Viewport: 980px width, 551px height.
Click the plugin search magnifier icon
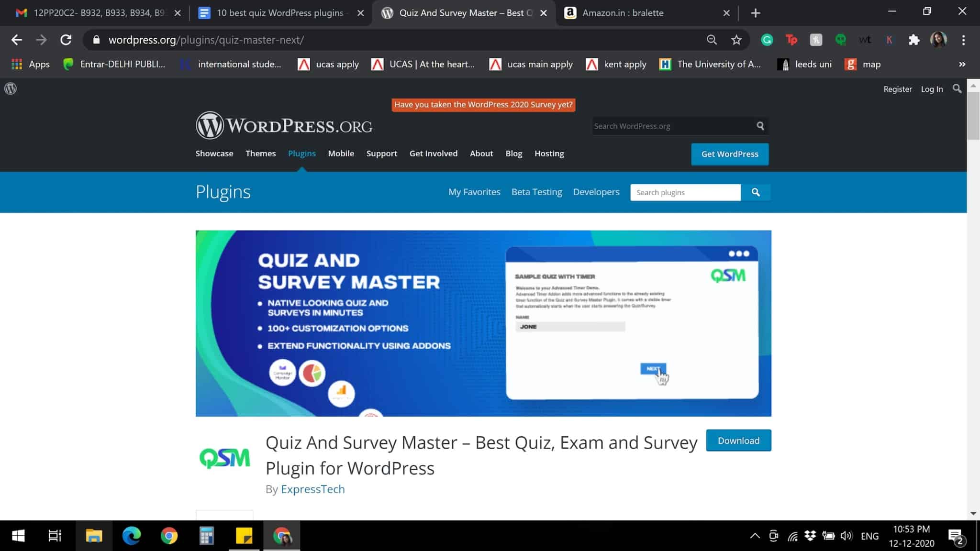coord(756,192)
